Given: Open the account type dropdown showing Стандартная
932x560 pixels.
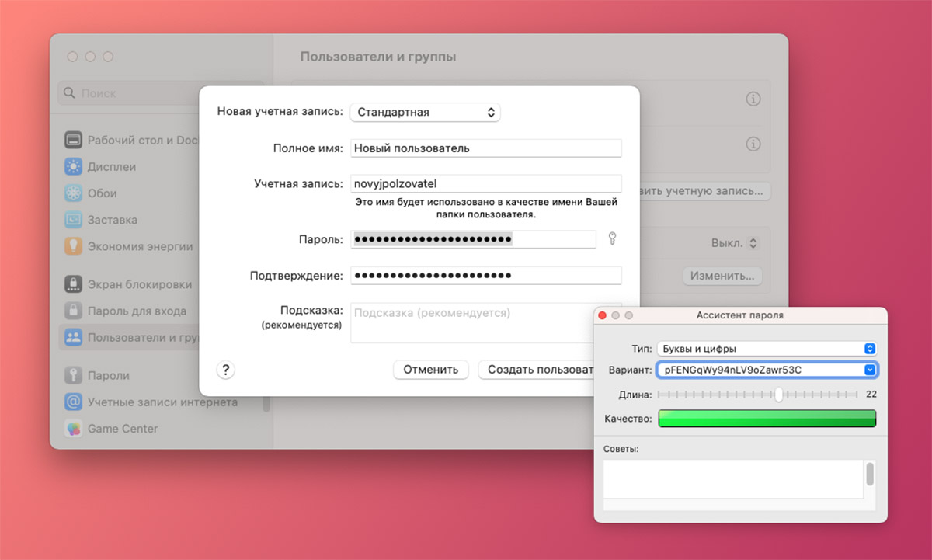Looking at the screenshot, I should [425, 113].
